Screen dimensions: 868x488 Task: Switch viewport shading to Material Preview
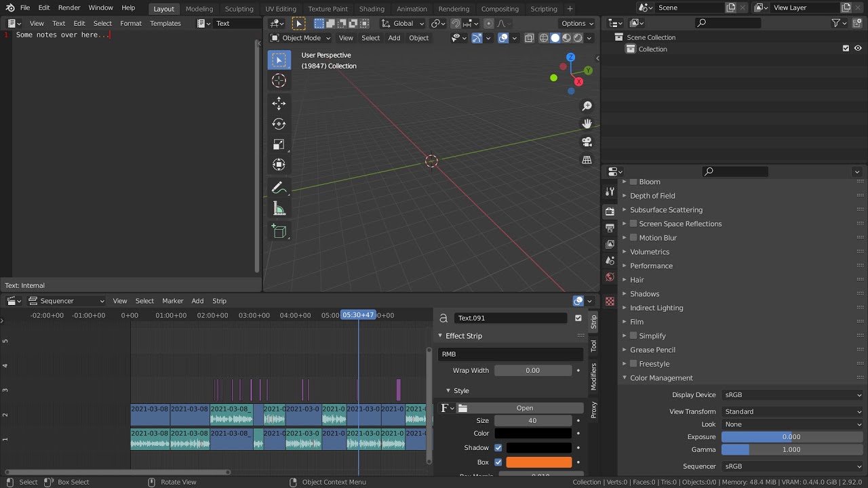(566, 38)
